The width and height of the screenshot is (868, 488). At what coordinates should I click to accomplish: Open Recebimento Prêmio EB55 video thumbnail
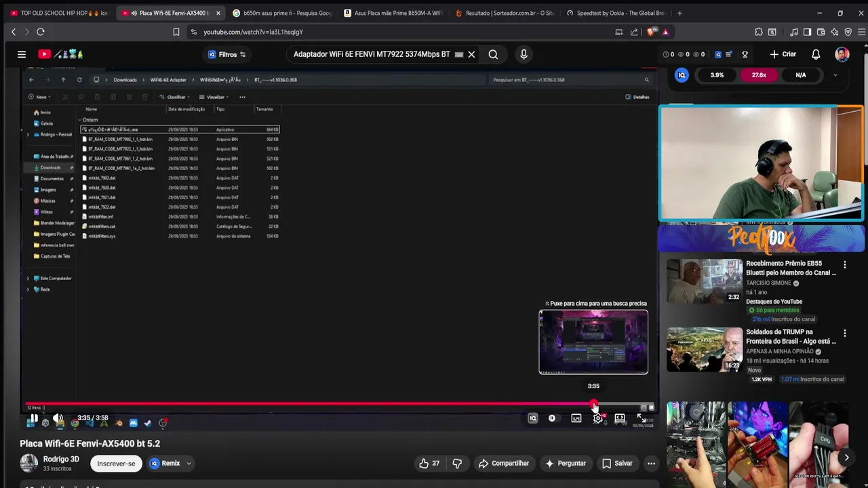[705, 281]
